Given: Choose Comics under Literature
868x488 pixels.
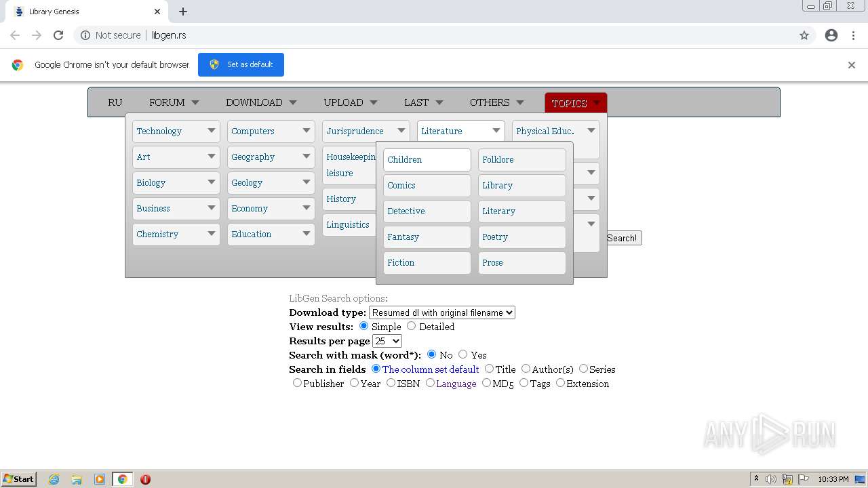Looking at the screenshot, I should (x=427, y=186).
